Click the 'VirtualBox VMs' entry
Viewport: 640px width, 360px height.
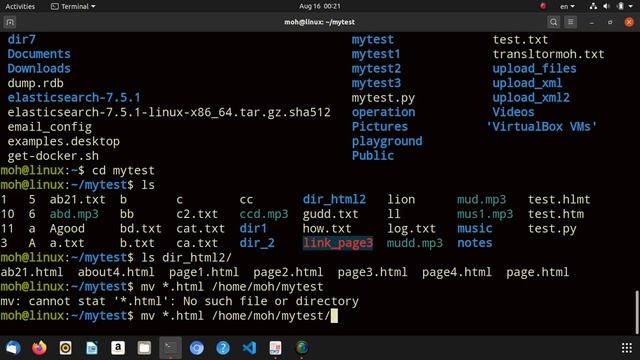[x=542, y=127]
